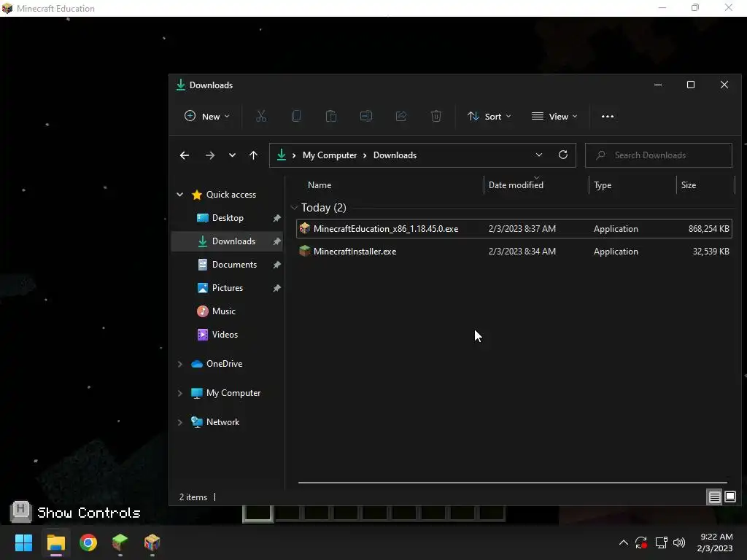Select MinecraftInstaller.exe file name
The width and height of the screenshot is (747, 560).
point(355,252)
